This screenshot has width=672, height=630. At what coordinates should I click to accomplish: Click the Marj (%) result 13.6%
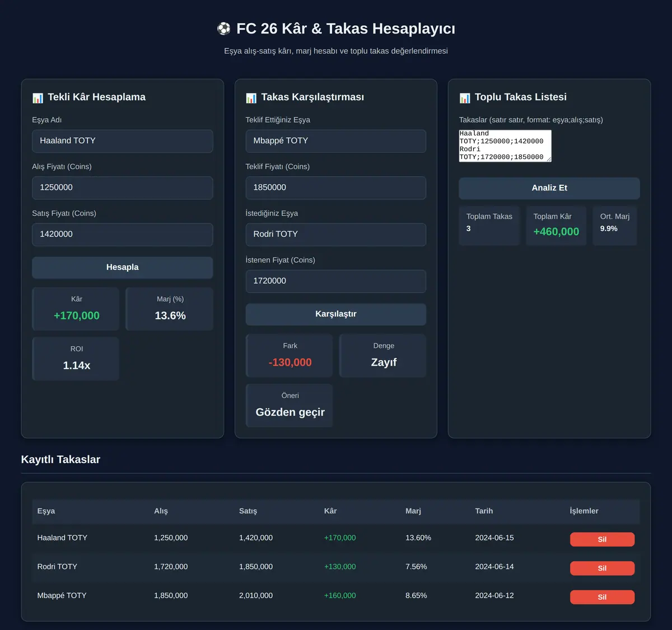coord(170,316)
